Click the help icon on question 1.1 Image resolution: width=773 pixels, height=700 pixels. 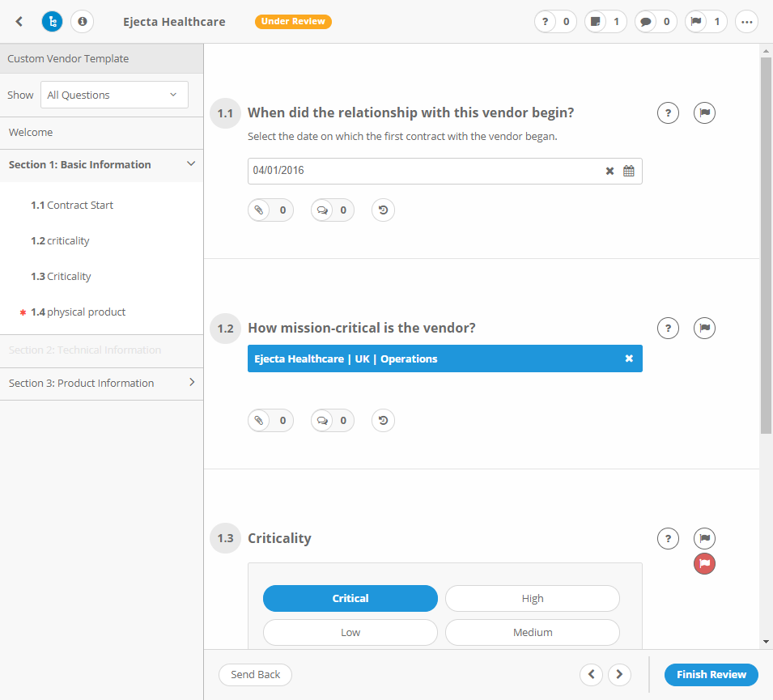(x=668, y=112)
